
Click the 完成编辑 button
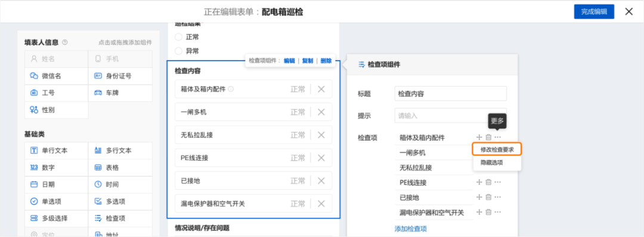pos(594,11)
